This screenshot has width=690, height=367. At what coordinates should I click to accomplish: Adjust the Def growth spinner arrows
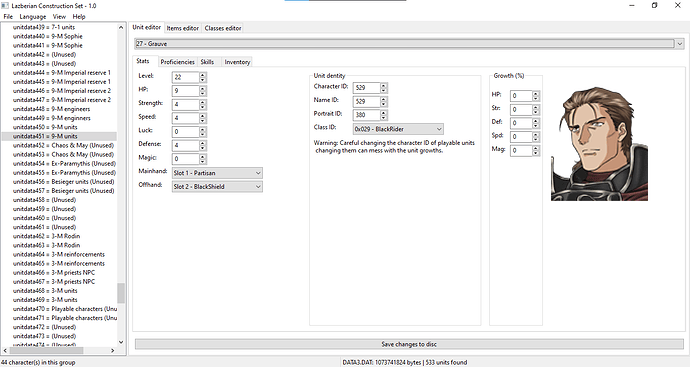536,123
